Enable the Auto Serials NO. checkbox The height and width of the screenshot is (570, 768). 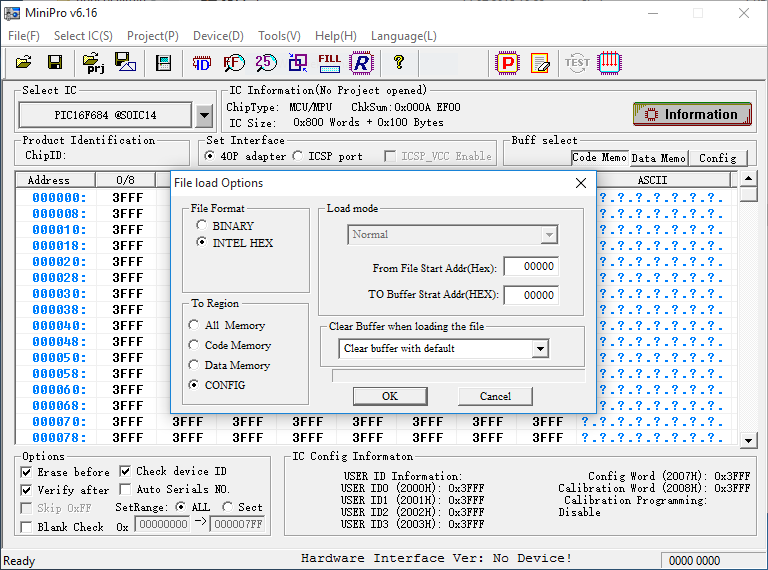(x=125, y=490)
